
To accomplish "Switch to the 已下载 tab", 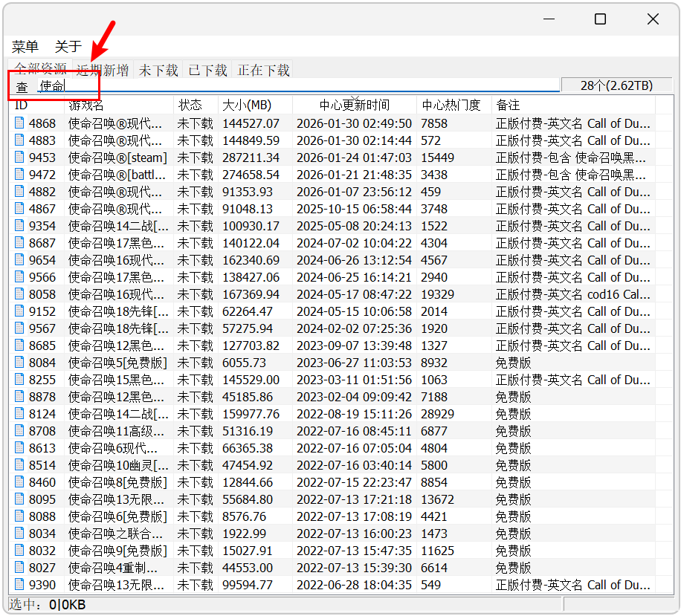I will [207, 70].
